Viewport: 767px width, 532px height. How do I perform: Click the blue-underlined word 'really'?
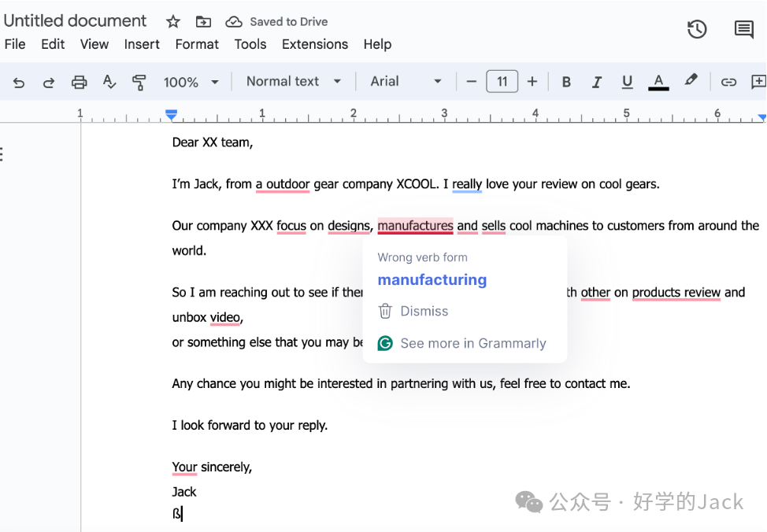pyautogui.click(x=467, y=184)
